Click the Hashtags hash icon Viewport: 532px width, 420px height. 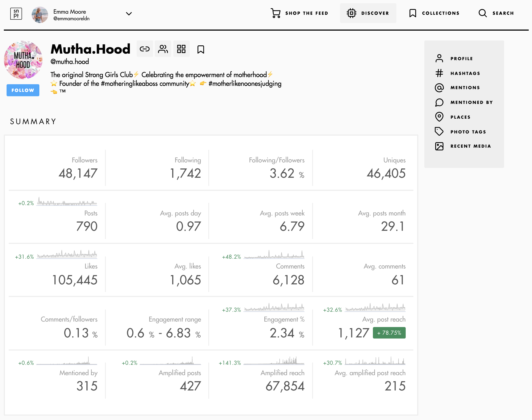click(439, 73)
